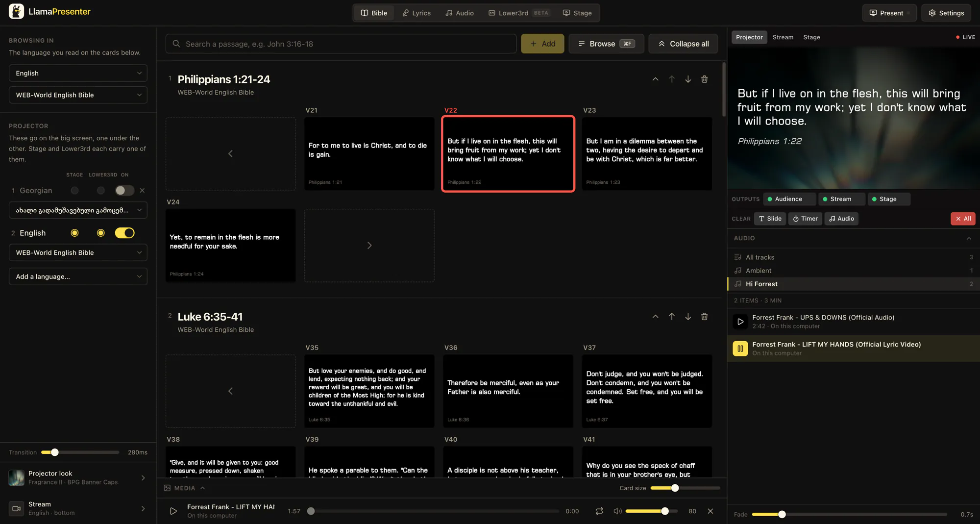Switch to the Audio tab

click(459, 13)
